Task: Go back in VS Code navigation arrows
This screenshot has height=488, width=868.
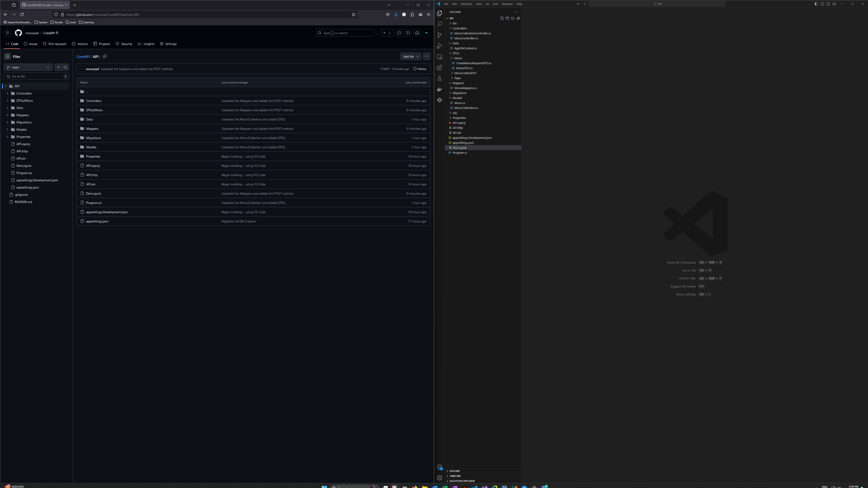Action: (x=578, y=4)
